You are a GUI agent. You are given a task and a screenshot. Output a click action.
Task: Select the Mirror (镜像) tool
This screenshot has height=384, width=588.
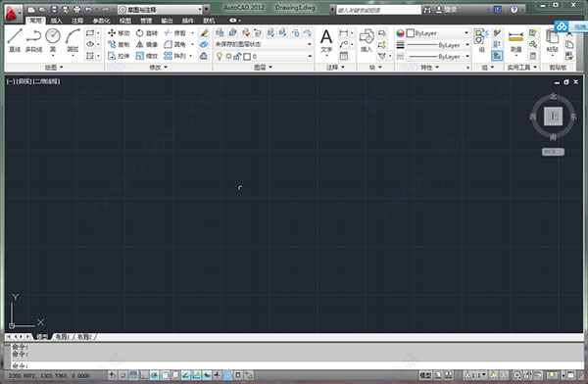[x=147, y=45]
